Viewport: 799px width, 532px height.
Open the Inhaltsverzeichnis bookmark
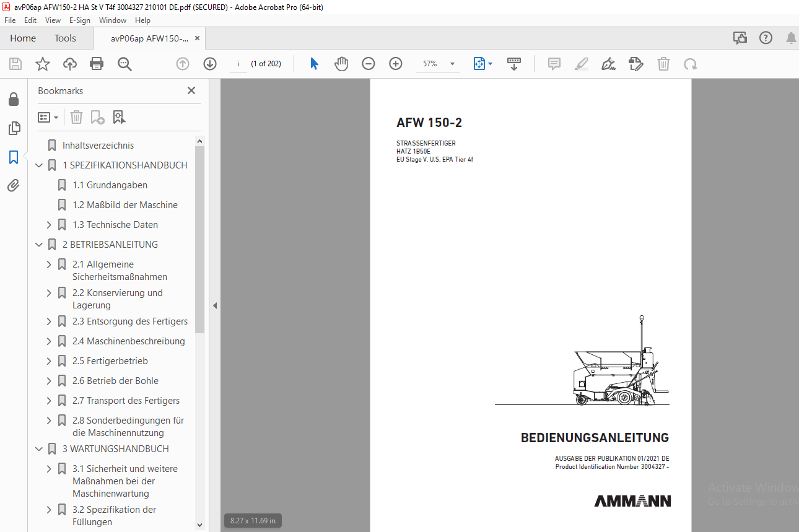point(98,146)
